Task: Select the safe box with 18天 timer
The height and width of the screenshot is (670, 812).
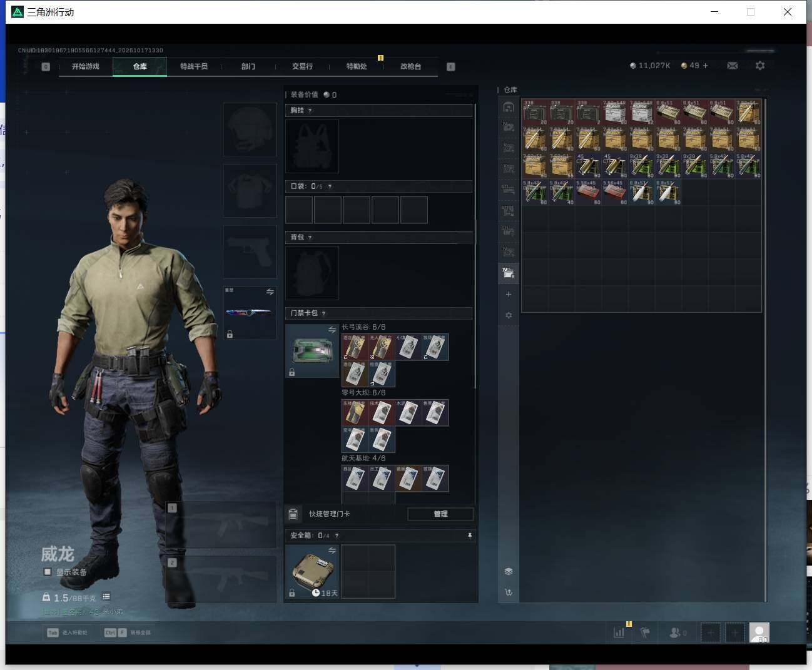Action: pyautogui.click(x=312, y=571)
